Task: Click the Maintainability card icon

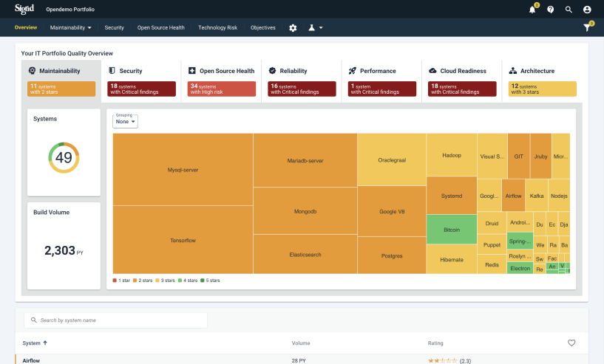Action: pos(33,71)
